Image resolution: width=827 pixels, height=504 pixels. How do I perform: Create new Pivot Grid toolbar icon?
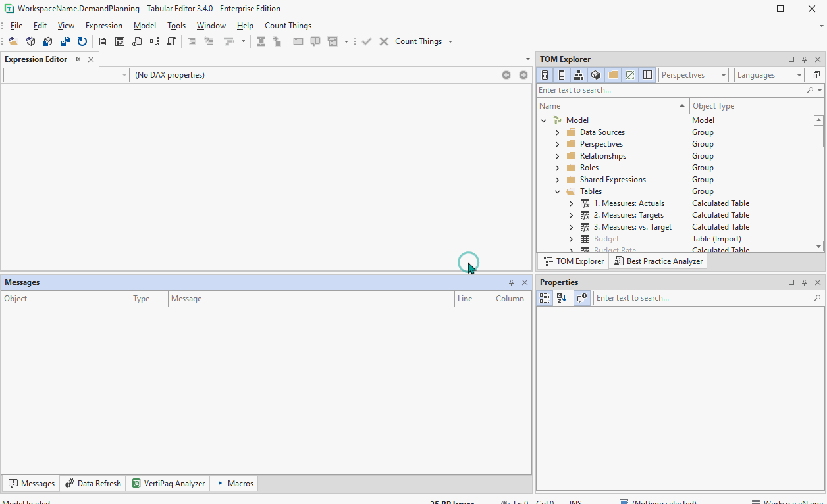pyautogui.click(x=120, y=41)
